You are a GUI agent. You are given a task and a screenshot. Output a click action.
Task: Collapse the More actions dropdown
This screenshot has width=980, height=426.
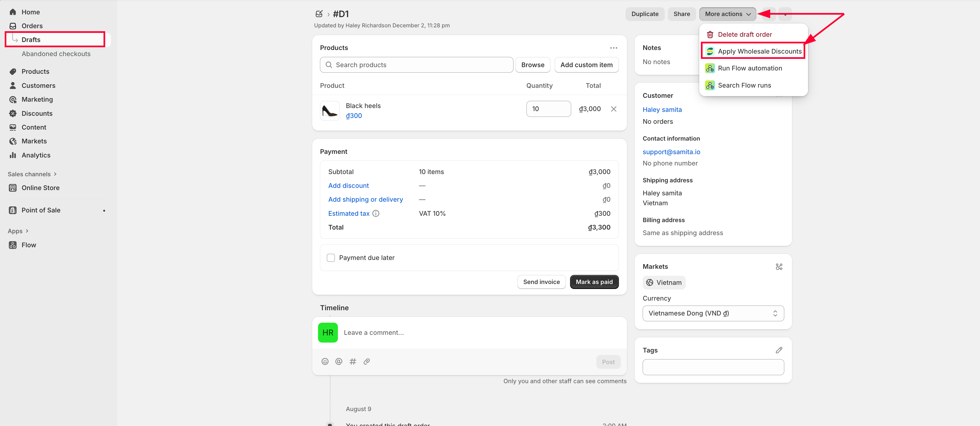(x=727, y=14)
